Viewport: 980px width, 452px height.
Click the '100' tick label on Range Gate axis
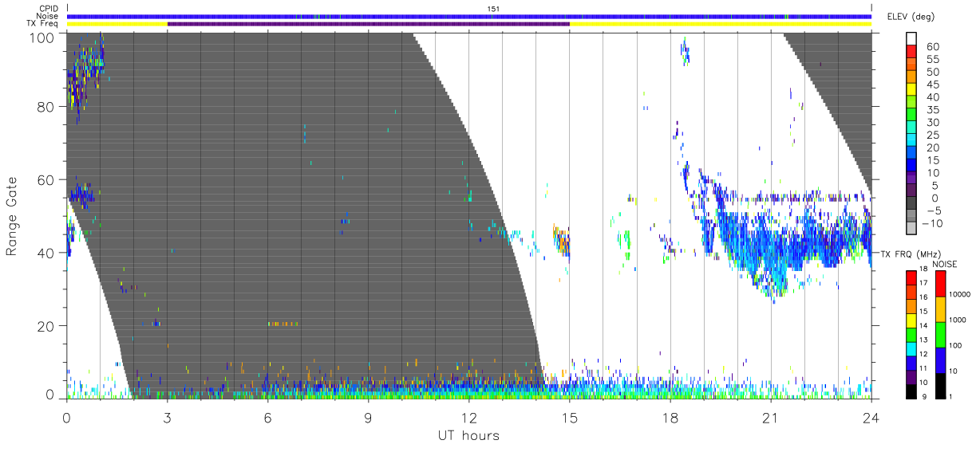42,37
